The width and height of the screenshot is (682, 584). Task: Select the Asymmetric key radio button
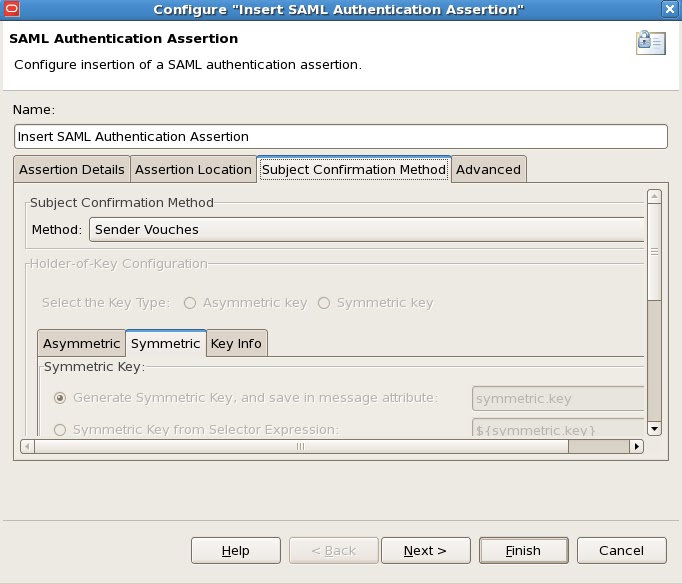(190, 303)
